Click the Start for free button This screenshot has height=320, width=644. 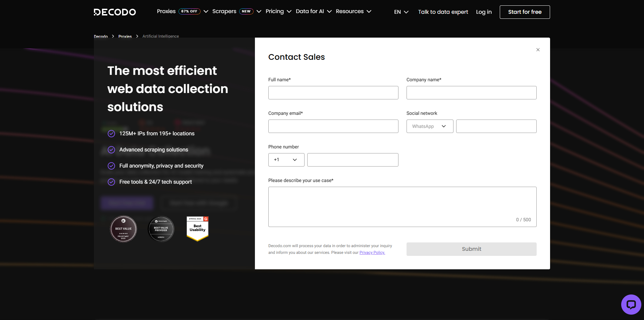pos(525,12)
